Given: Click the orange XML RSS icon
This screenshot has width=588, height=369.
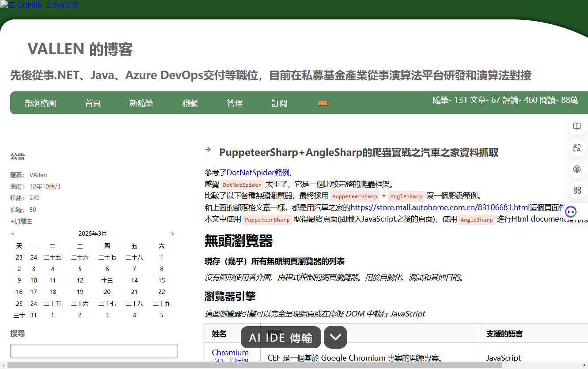Looking at the screenshot, I should point(323,103).
